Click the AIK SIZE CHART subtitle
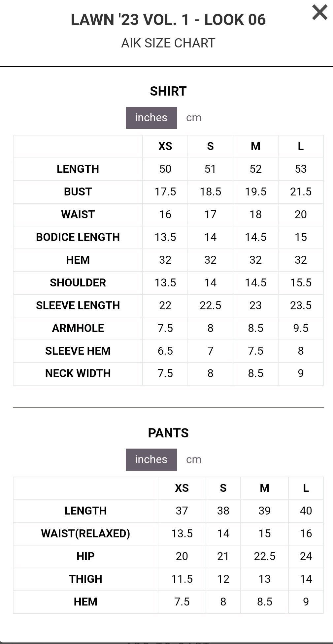The height and width of the screenshot is (644, 333). coord(168,43)
